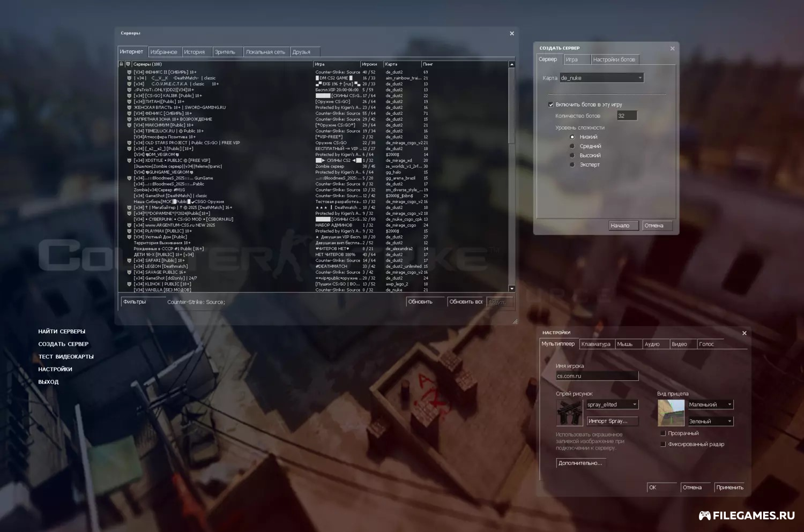Screen dimensions: 804x532
Task: Click Начало to start the server
Action: (624, 226)
